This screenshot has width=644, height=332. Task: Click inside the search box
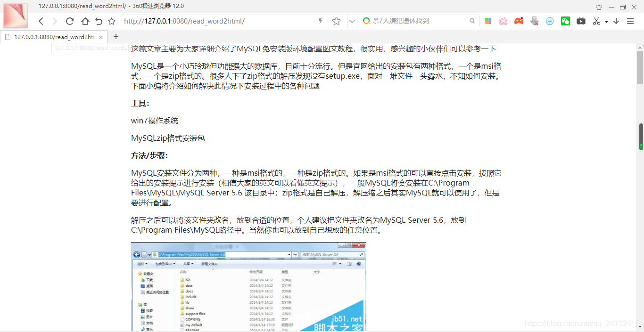point(415,21)
